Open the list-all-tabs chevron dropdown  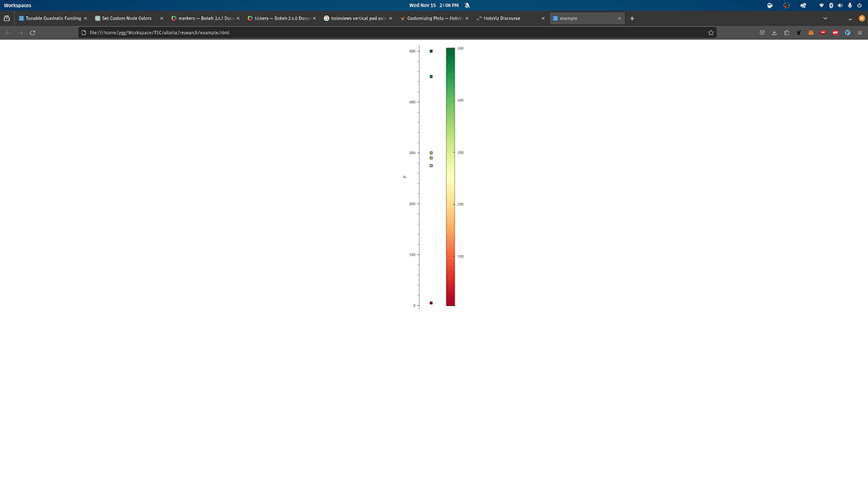(x=825, y=18)
